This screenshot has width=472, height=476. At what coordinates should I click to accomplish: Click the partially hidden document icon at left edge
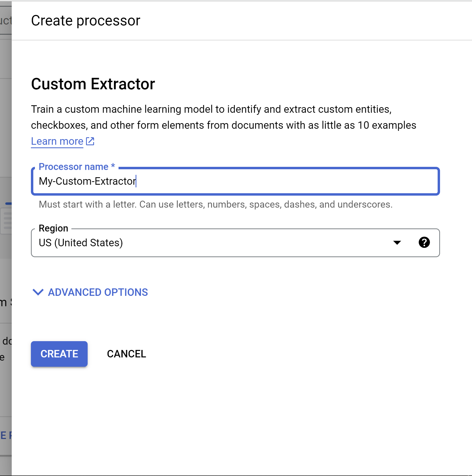(6, 221)
